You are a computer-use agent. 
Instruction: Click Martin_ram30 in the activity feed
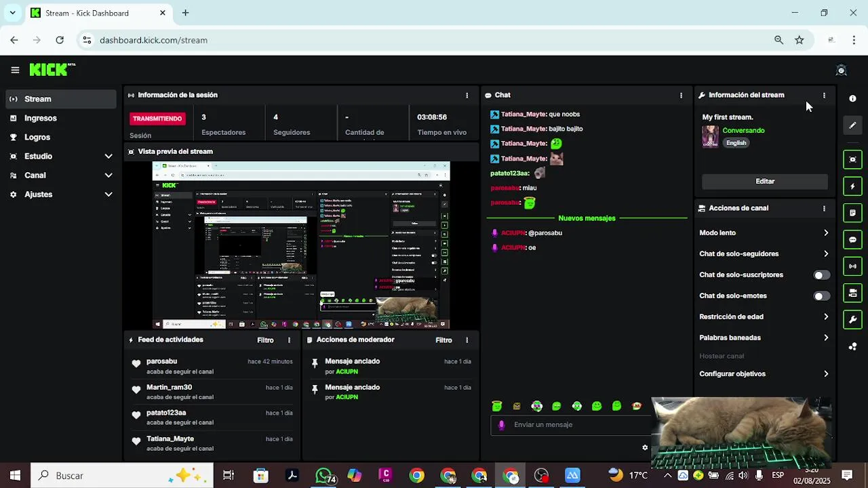169,388
